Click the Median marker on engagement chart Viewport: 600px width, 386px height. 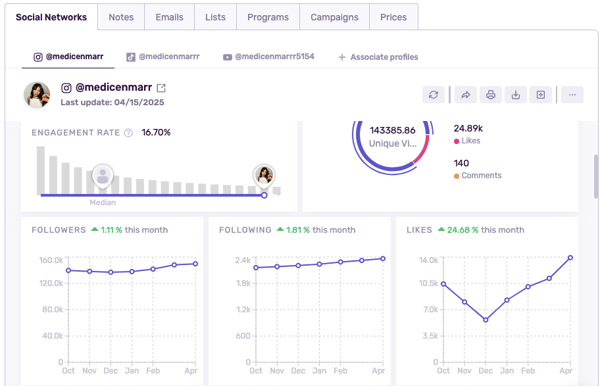103,176
